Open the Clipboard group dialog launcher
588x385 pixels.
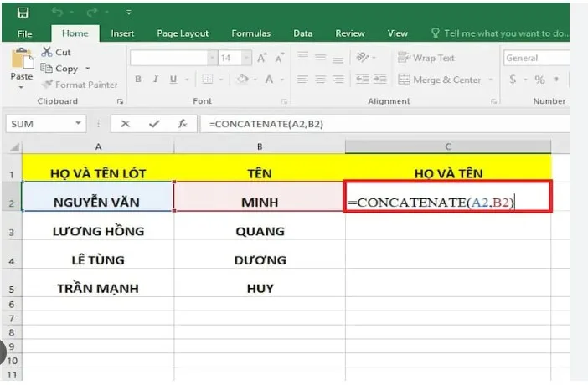(x=120, y=101)
